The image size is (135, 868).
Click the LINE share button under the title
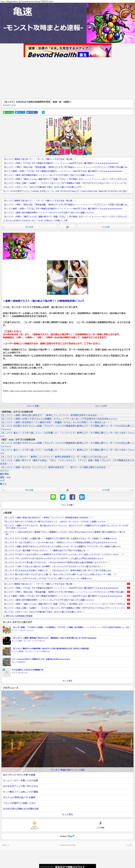[x=8, y=112]
